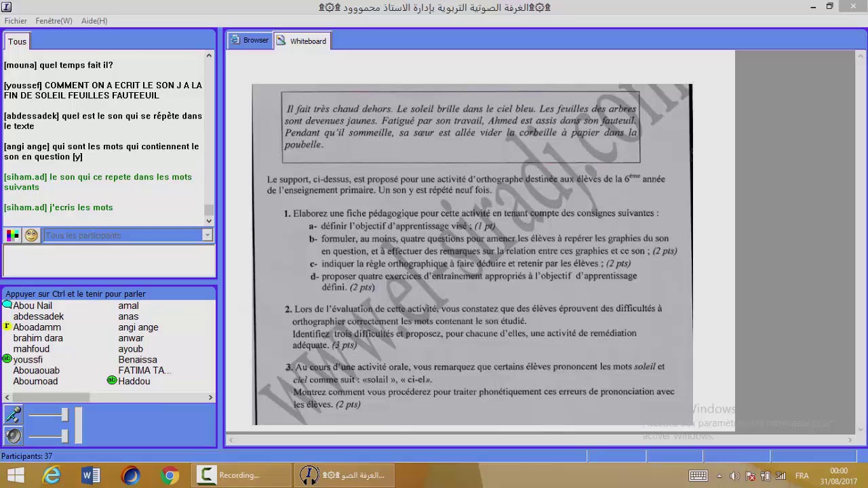Click the green badge beside youssfi
The image size is (868, 488).
coord(7,359)
